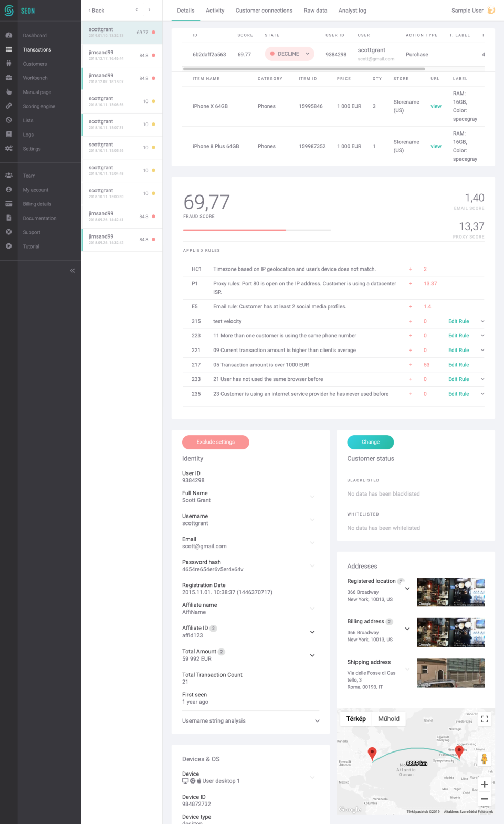The image size is (504, 824).
Task: Click the Street View pegman icon
Action: [485, 758]
